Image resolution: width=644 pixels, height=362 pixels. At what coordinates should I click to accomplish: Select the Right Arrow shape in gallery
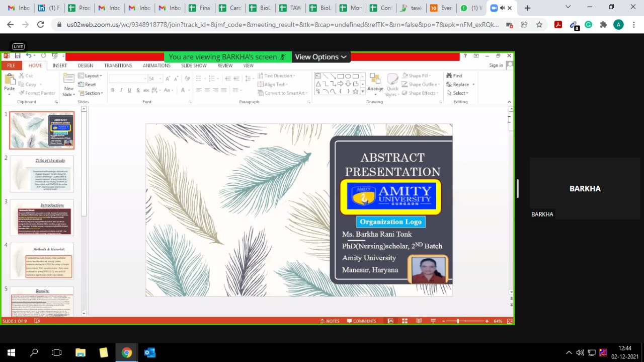point(341,84)
